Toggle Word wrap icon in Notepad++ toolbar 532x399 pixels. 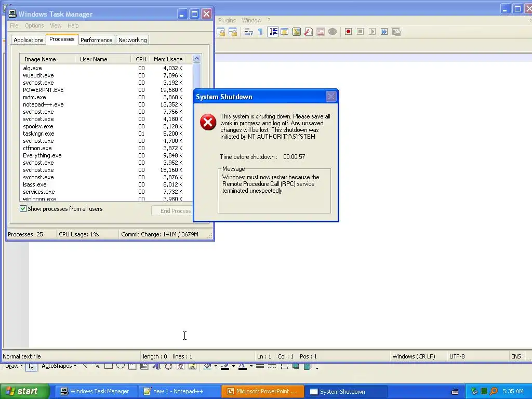[249, 32]
